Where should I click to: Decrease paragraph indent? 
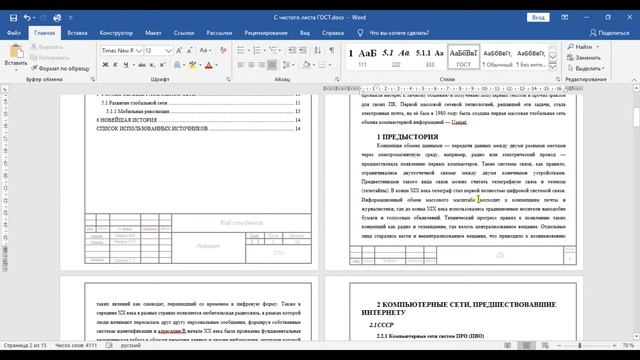click(x=292, y=50)
